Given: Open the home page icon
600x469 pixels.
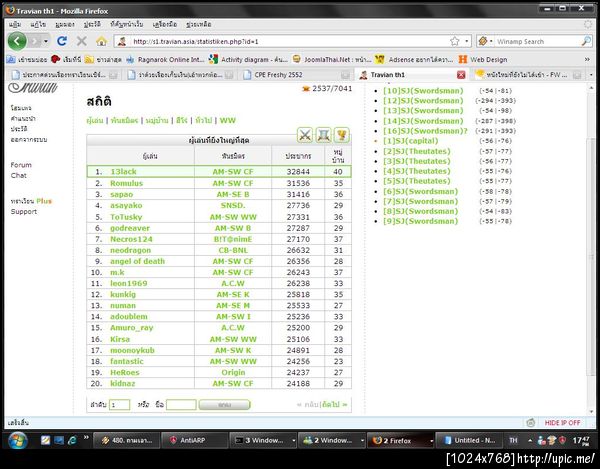Looking at the screenshot, I should click(x=101, y=41).
